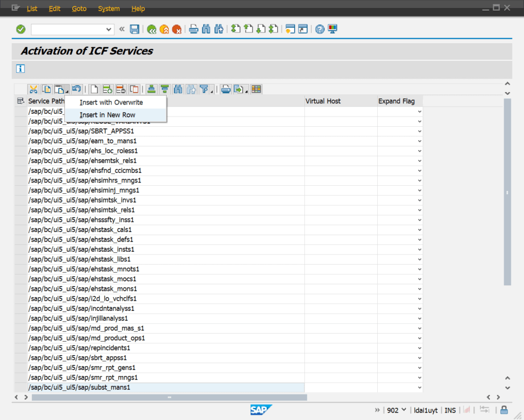Image resolution: width=524 pixels, height=420 pixels.
Task: Click the Duplicate Row icon
Action: click(x=134, y=89)
